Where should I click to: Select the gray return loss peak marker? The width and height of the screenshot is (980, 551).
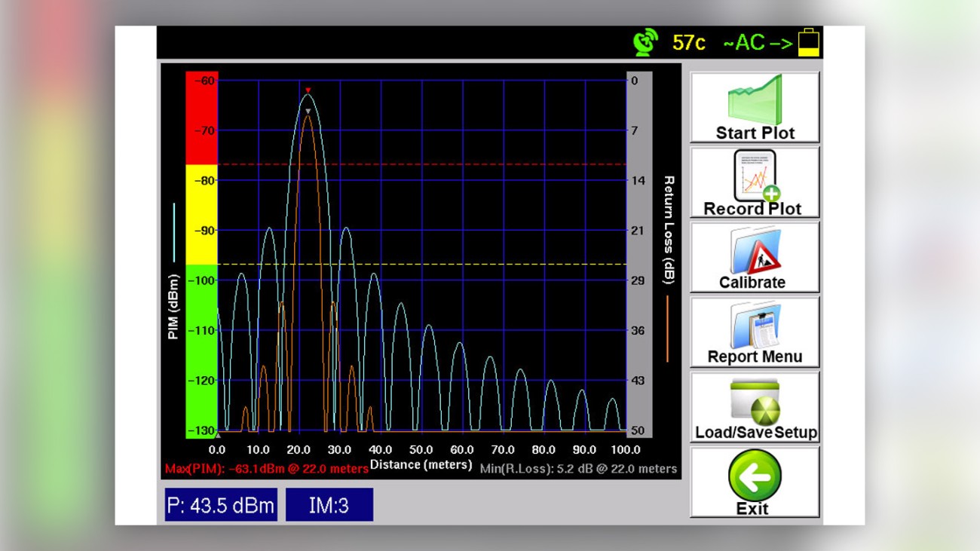click(x=308, y=112)
